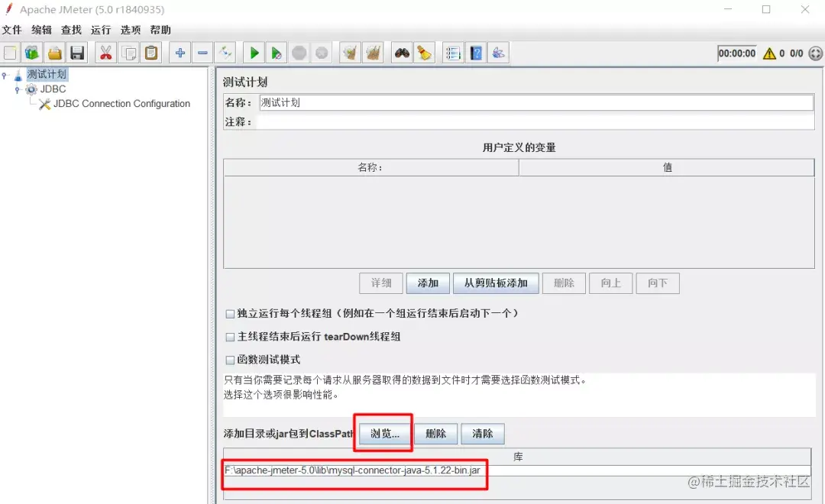The image size is (825, 504).
Task: Click the 浏览... classpath button
Action: [x=384, y=434]
